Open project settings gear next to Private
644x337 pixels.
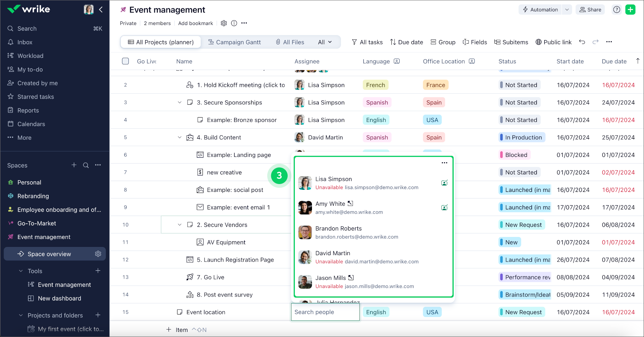click(224, 23)
